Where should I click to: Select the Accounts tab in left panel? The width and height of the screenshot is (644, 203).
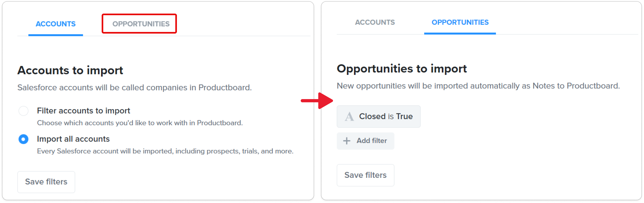tap(55, 24)
